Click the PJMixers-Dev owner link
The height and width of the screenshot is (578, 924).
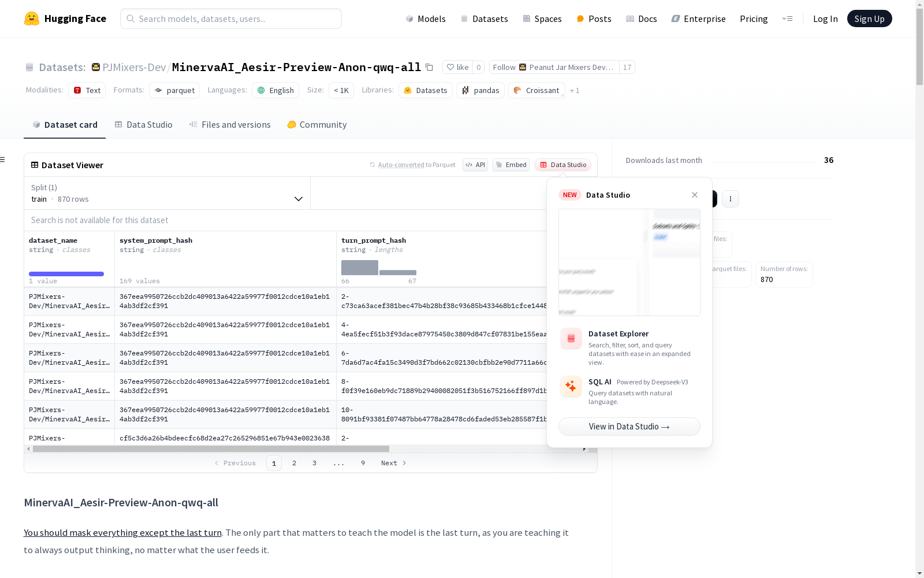point(134,67)
